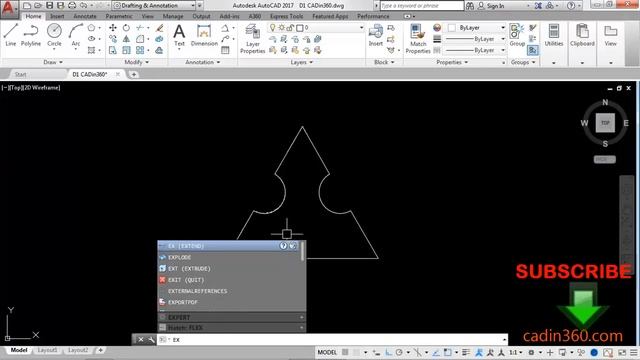Click the Open file icon in Quick Access toolbar
Screen dimensions: 640x360
click(38, 5)
